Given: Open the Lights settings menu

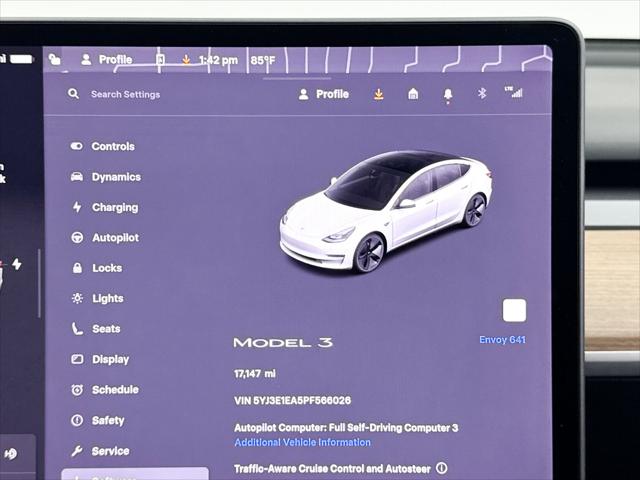Looking at the screenshot, I should tap(98, 298).
